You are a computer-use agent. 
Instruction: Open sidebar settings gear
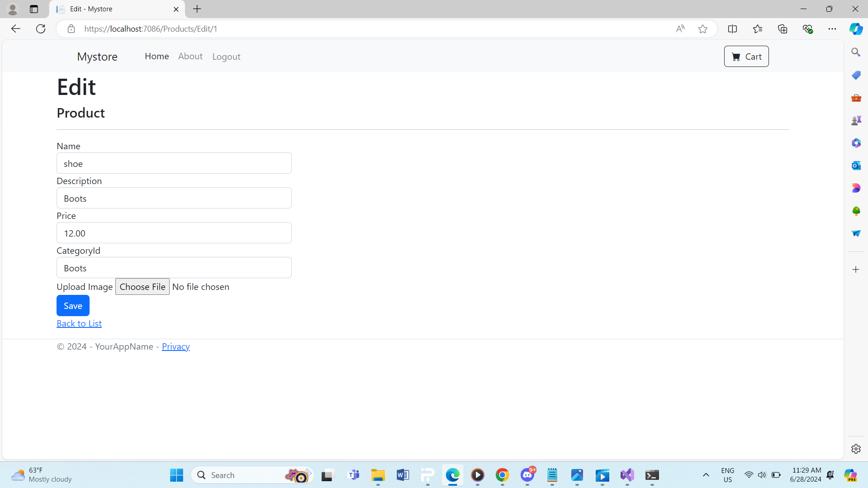click(x=856, y=449)
